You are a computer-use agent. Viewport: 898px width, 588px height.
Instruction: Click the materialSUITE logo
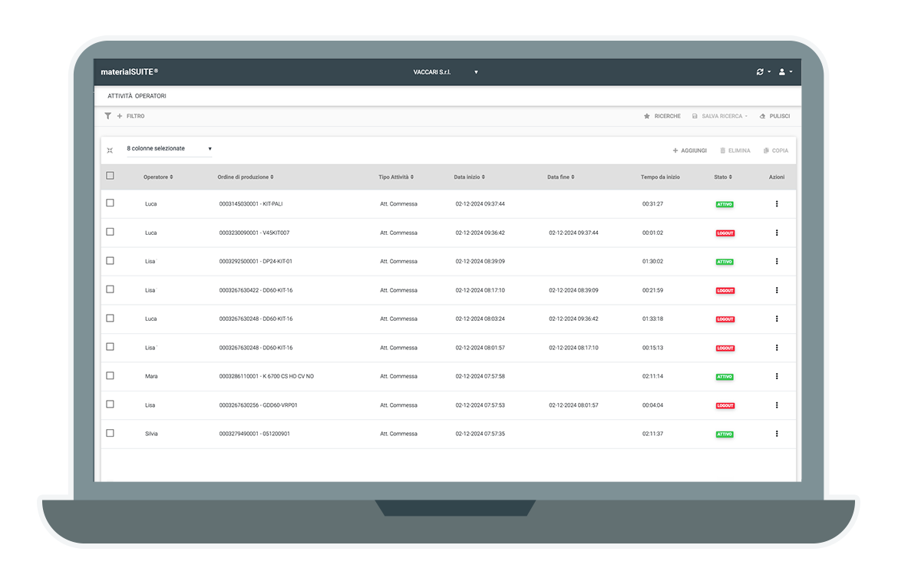tap(129, 72)
